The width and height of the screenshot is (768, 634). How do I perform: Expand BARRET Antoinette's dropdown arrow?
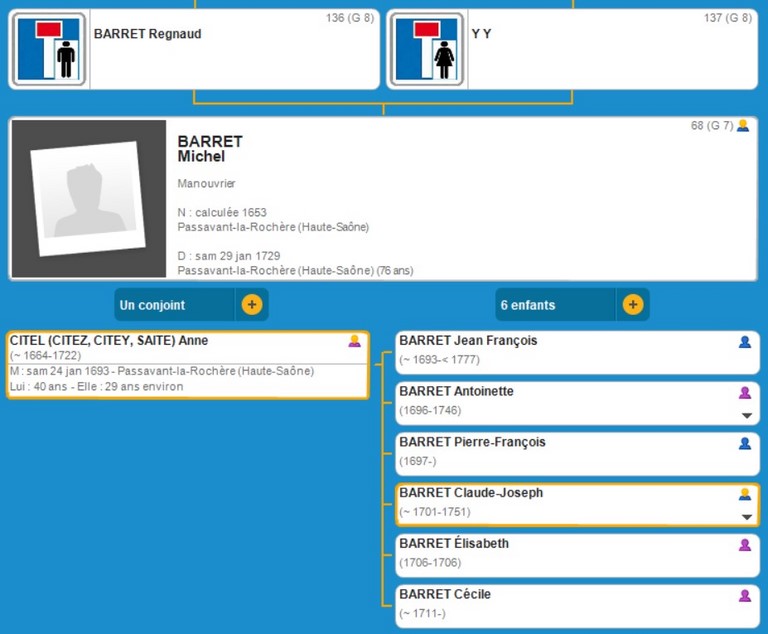[745, 416]
